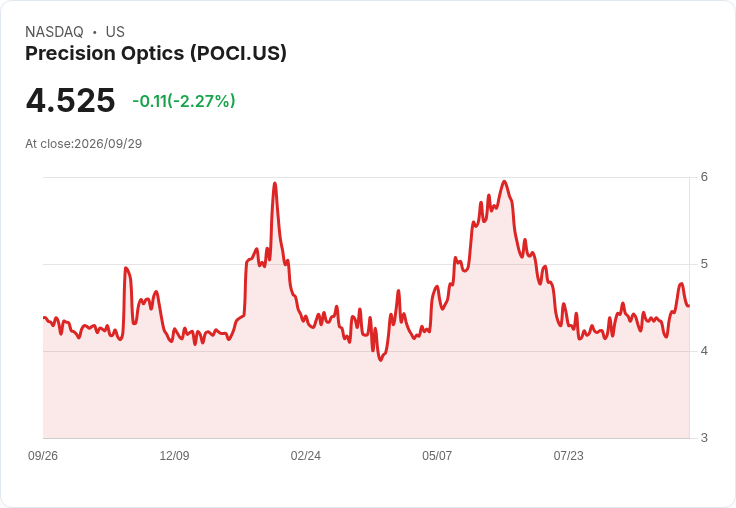Viewport: 736px width, 508px height.
Task: Click the first data point of the line
Action: point(44,318)
